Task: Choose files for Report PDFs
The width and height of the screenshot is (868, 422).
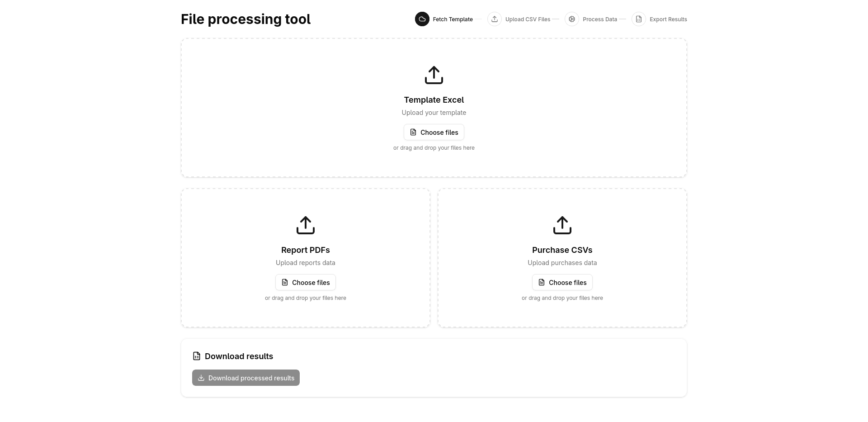Action: click(306, 283)
